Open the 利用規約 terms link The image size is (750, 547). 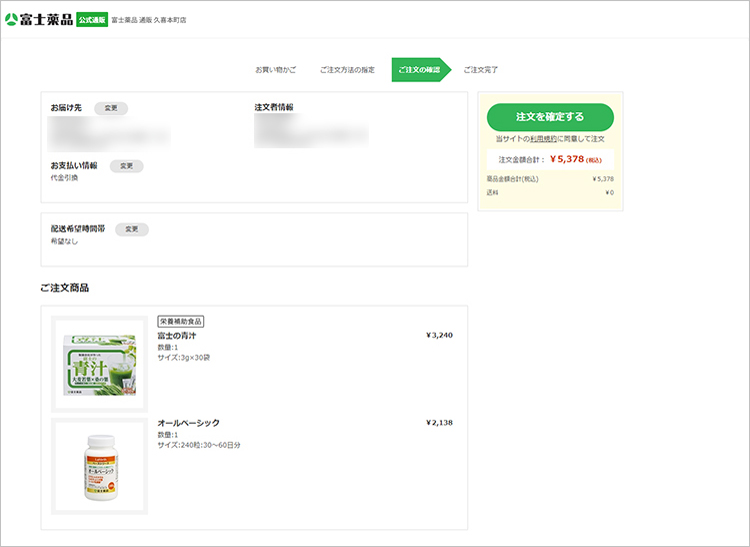pyautogui.click(x=543, y=139)
